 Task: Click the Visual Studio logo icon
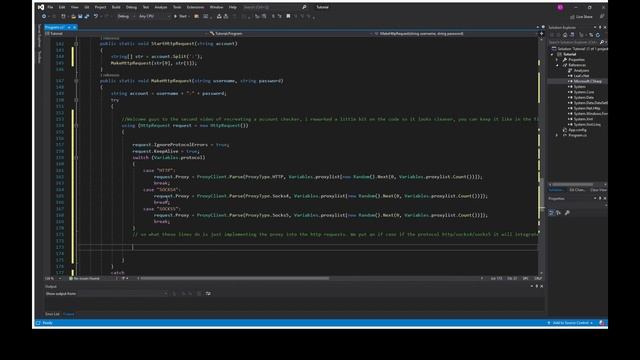point(41,7)
